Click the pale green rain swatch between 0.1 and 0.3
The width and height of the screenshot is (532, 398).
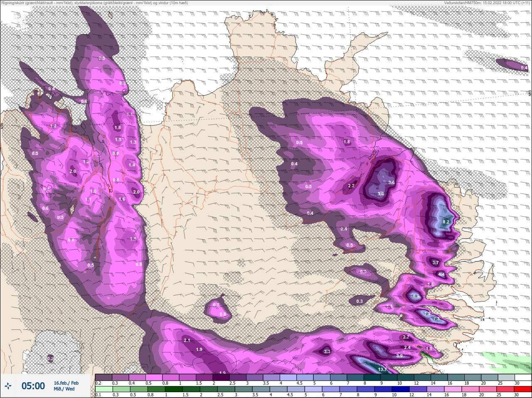[x=104, y=389]
